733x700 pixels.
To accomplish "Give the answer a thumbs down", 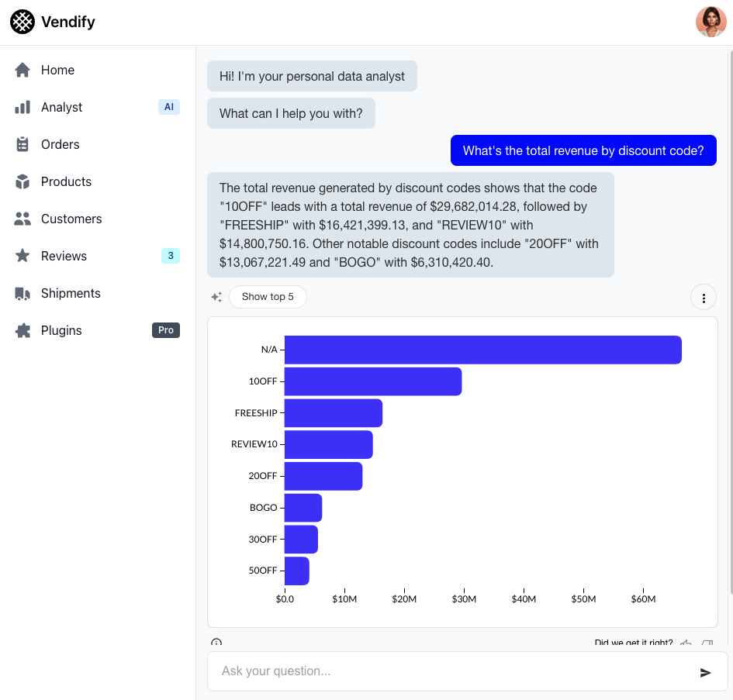I will click(707, 644).
